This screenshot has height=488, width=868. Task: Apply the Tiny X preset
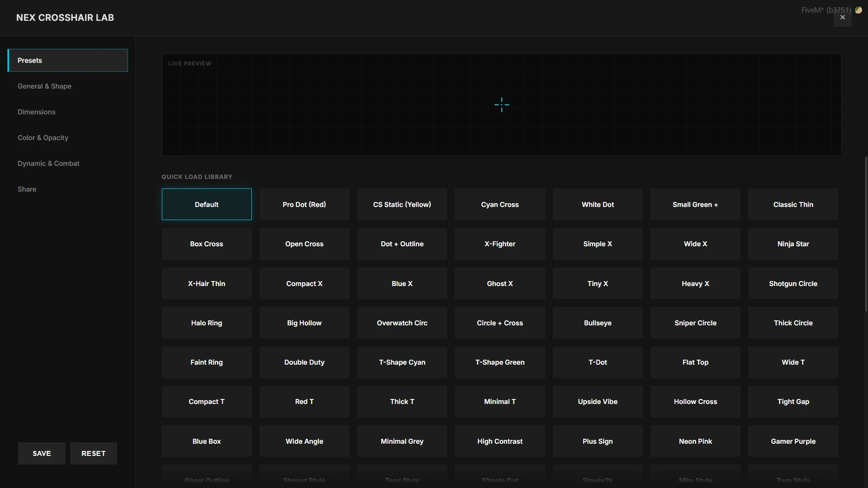tap(598, 283)
